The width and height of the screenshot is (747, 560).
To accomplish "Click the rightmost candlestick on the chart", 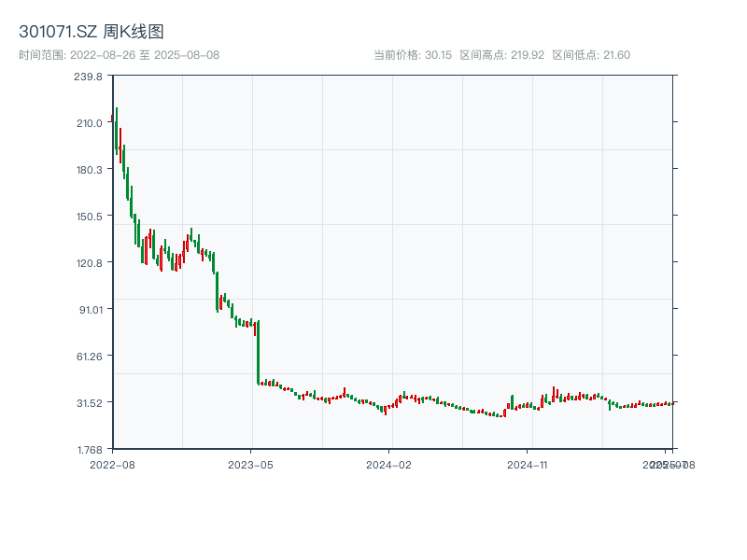I will click(674, 403).
